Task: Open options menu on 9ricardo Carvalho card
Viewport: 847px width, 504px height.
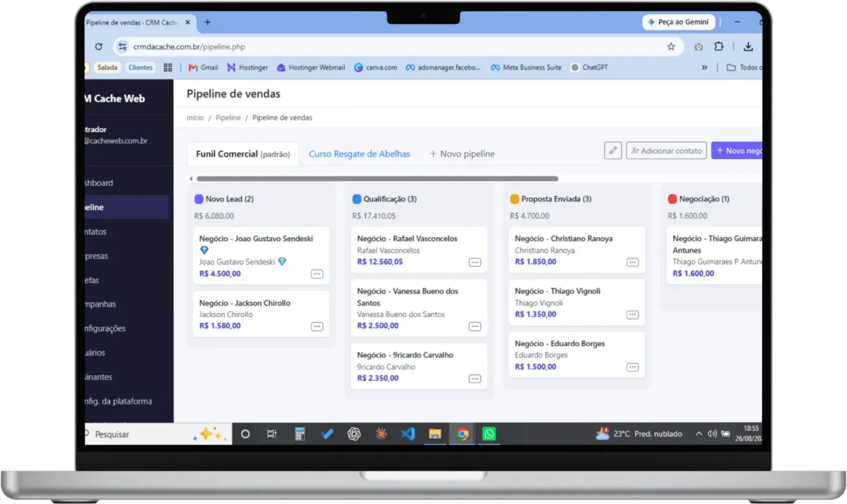Action: 475,378
